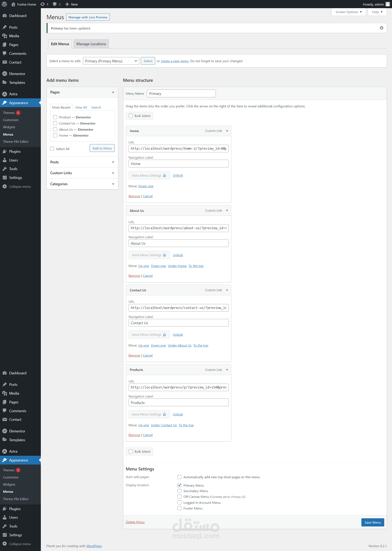Click the Collapse menu icon
The width and height of the screenshot is (392, 551).
tap(4, 186)
